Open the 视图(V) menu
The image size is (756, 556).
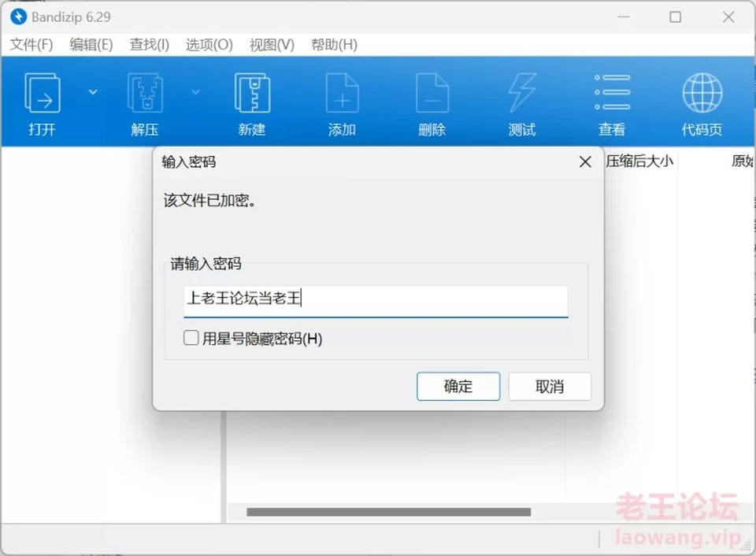(272, 45)
